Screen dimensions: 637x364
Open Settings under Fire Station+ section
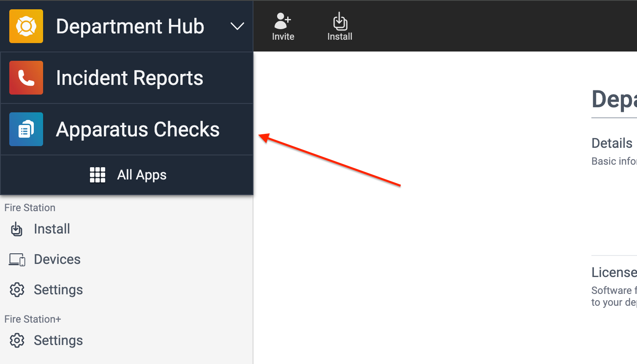(58, 340)
